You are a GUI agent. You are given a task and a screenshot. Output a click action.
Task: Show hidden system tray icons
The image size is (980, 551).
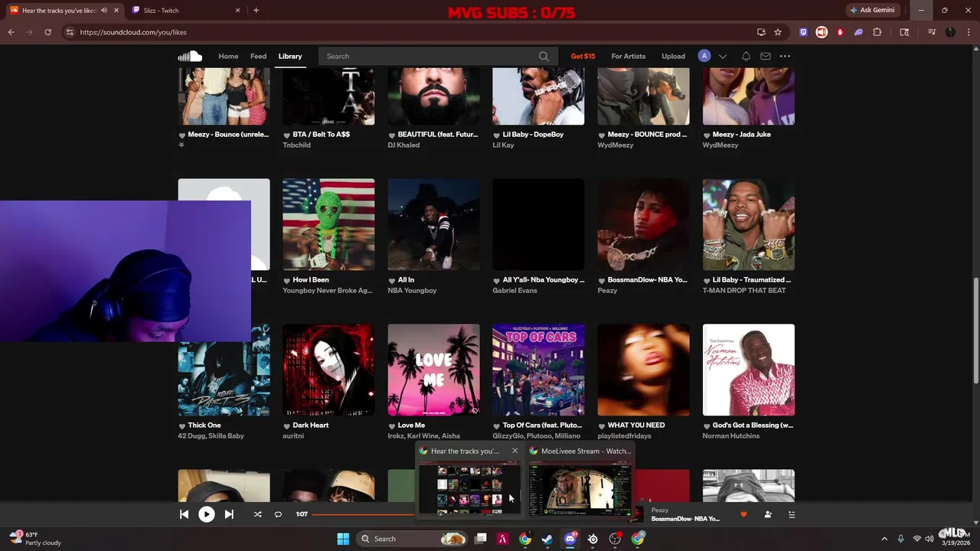(884, 539)
